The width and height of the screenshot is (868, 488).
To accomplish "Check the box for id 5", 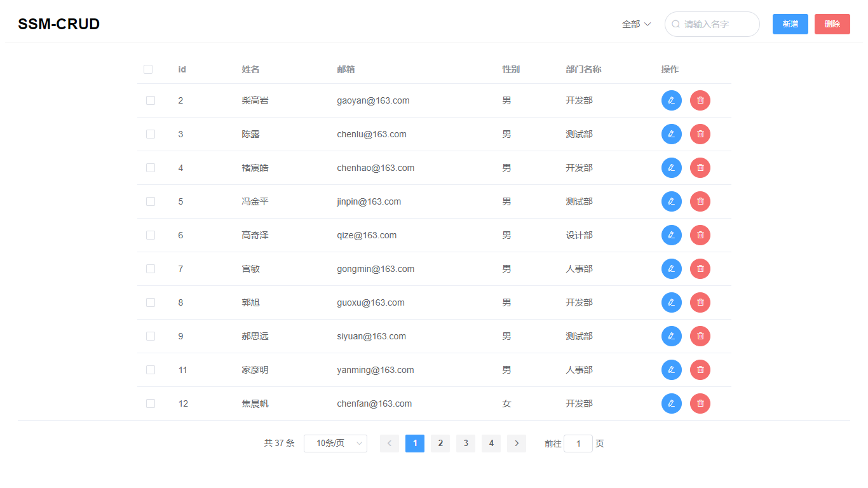I will pos(151,201).
